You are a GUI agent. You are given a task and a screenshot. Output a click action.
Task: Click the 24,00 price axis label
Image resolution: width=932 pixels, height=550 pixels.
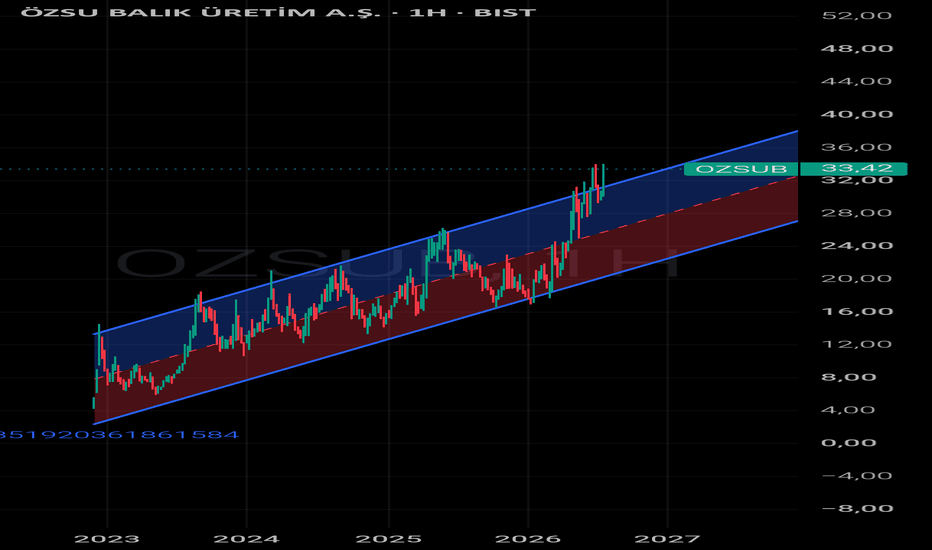857,246
